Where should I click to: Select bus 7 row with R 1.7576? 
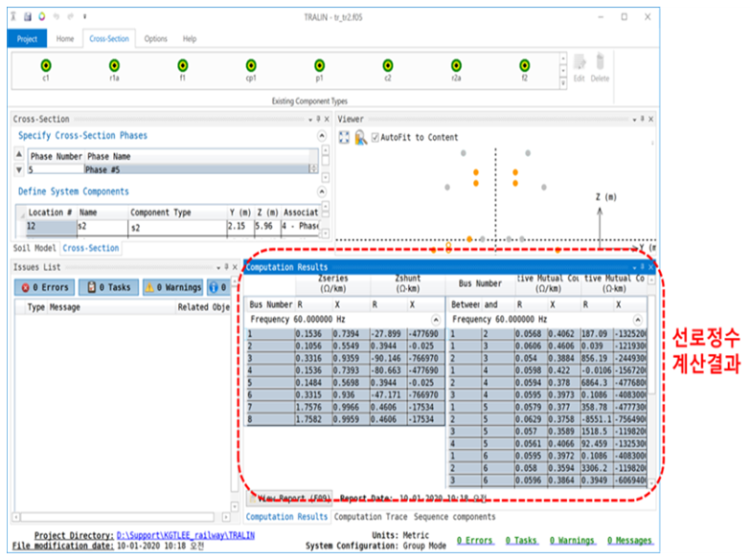346,408
